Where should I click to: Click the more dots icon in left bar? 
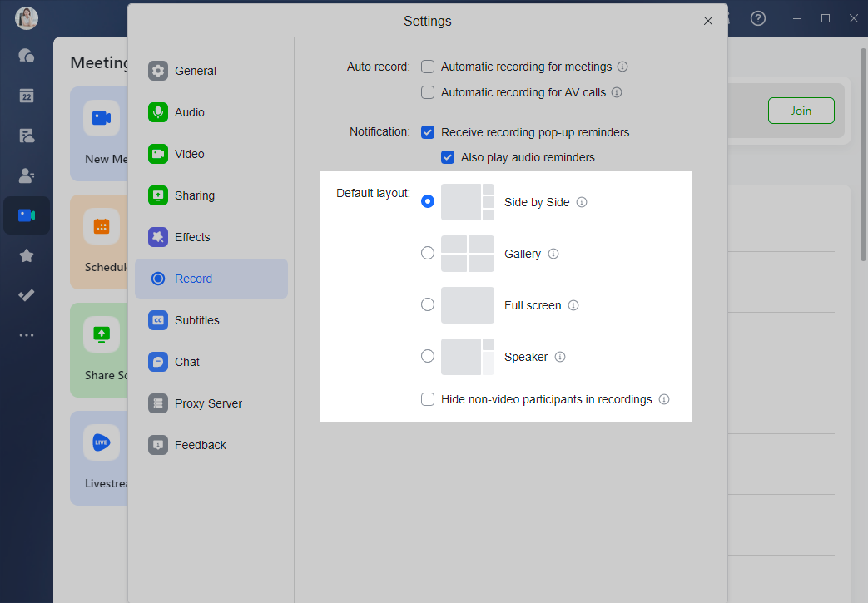pos(26,335)
